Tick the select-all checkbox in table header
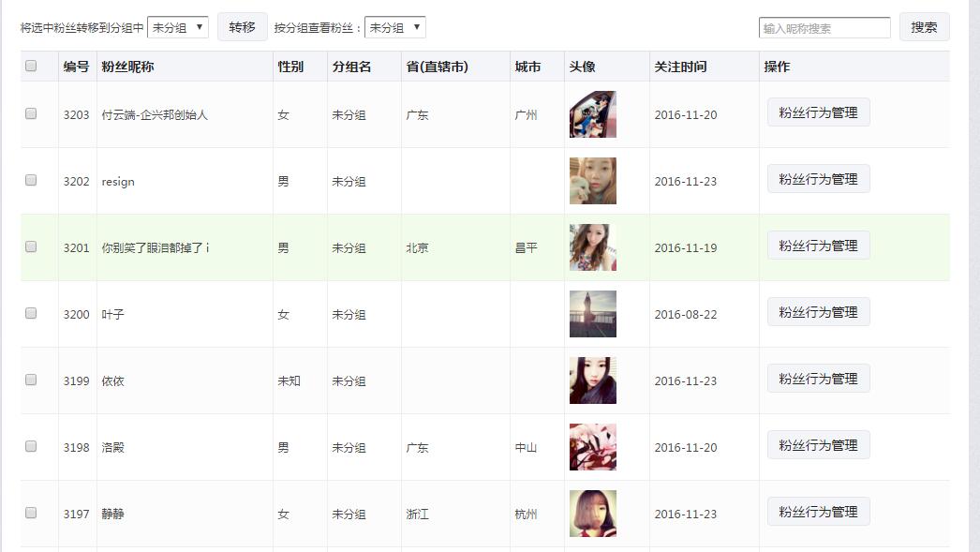This screenshot has height=552, width=980. (x=31, y=66)
